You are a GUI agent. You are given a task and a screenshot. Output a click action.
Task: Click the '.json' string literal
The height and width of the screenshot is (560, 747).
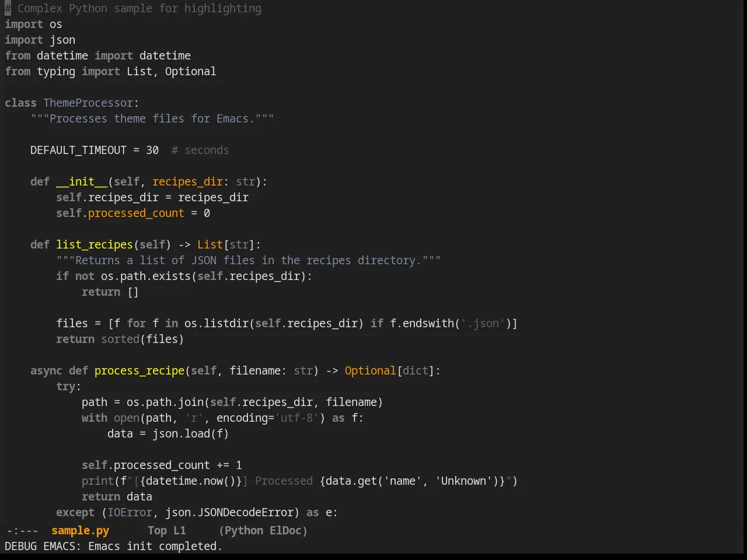point(483,323)
